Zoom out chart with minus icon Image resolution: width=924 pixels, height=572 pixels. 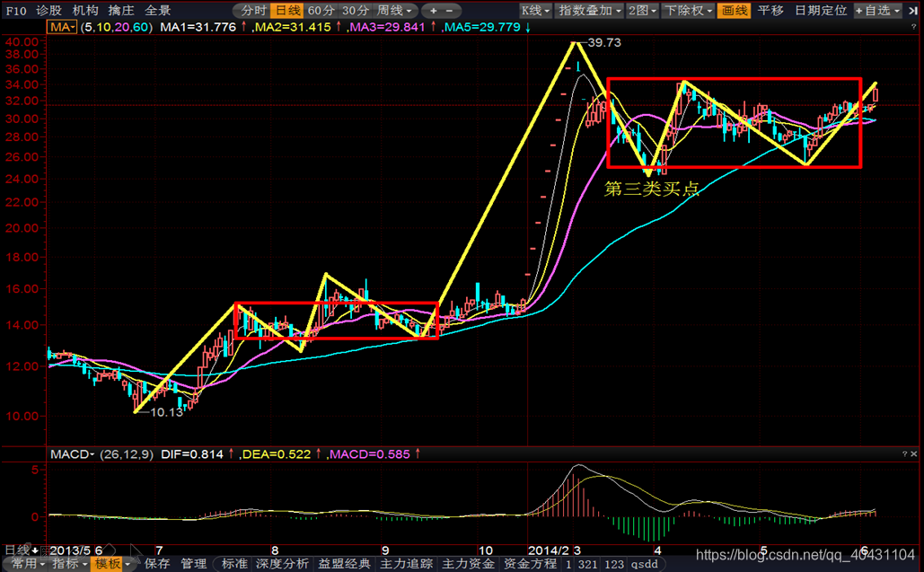[450, 11]
